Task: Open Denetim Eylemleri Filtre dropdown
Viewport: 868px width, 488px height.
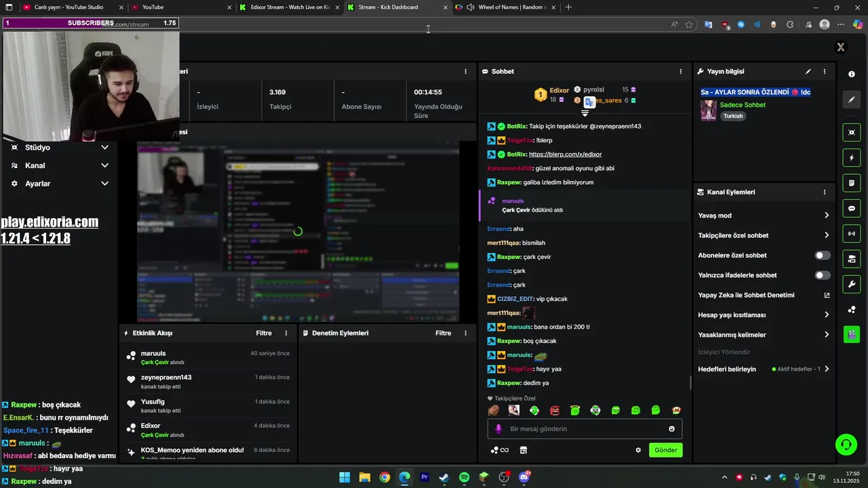Action: [x=443, y=333]
